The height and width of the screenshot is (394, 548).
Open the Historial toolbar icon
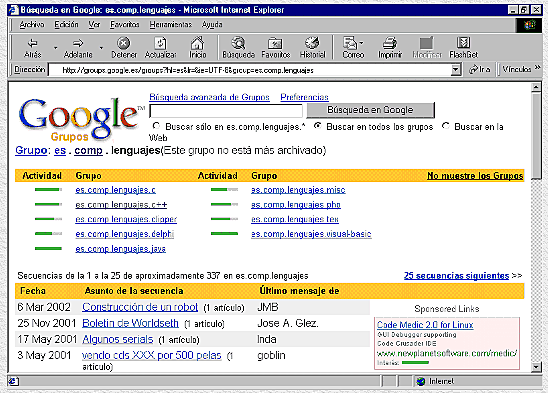click(x=312, y=43)
